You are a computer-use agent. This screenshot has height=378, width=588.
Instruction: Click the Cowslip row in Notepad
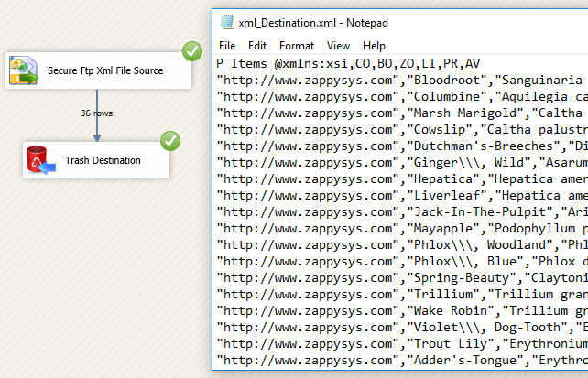(402, 130)
